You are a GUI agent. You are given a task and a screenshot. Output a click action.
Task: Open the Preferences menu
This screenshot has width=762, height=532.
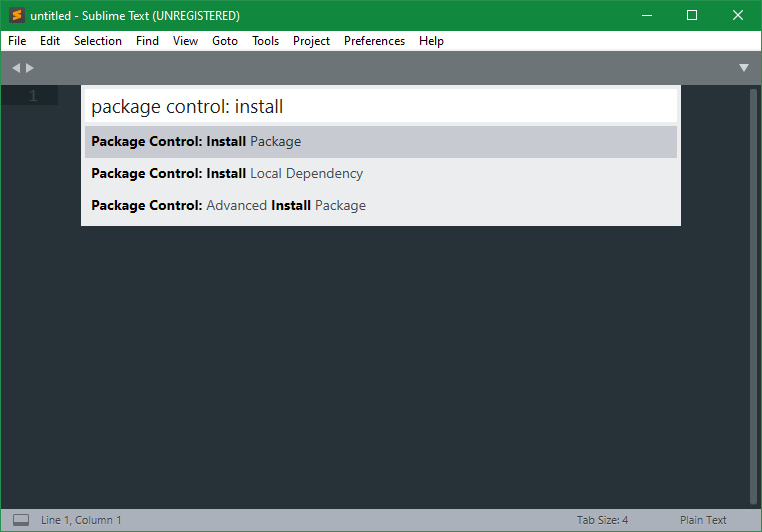(374, 41)
